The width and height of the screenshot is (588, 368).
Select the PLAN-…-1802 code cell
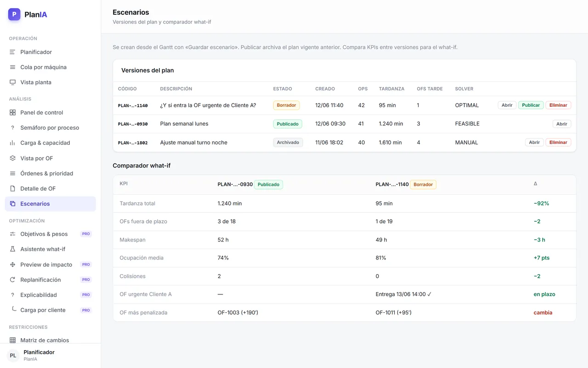click(x=133, y=143)
